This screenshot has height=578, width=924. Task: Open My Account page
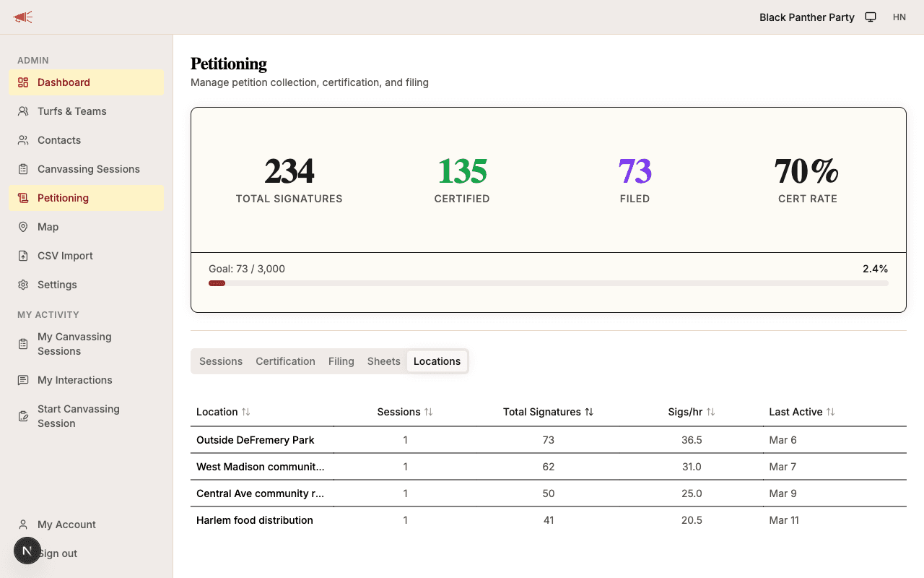[x=87, y=525]
